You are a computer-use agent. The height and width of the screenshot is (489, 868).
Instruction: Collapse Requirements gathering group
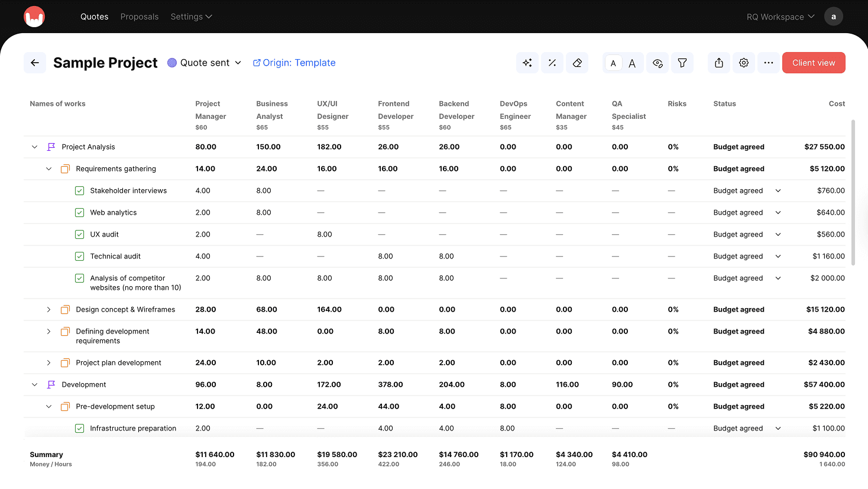pos(49,169)
